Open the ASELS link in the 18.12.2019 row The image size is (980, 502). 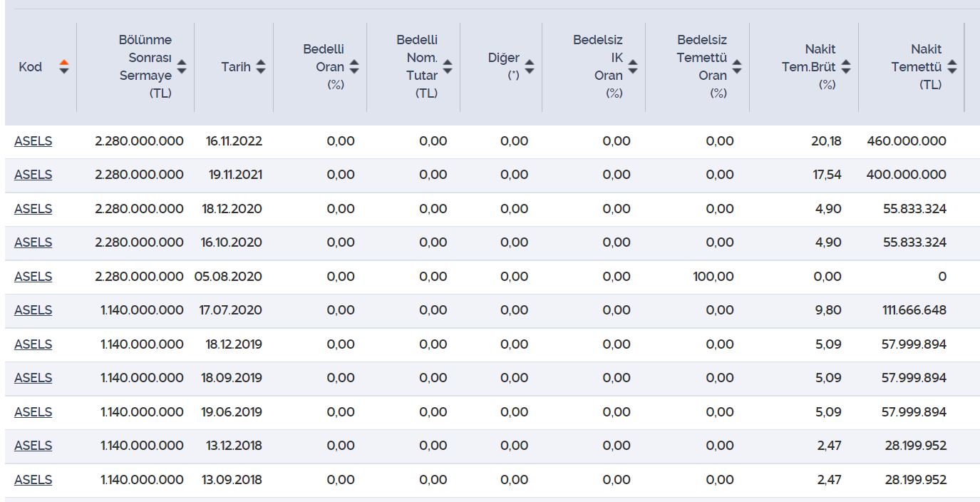pos(33,344)
